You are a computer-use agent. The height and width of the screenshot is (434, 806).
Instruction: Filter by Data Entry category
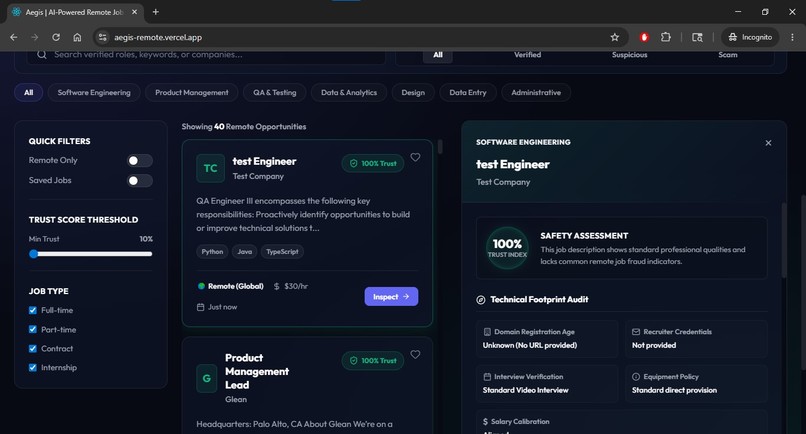(468, 93)
